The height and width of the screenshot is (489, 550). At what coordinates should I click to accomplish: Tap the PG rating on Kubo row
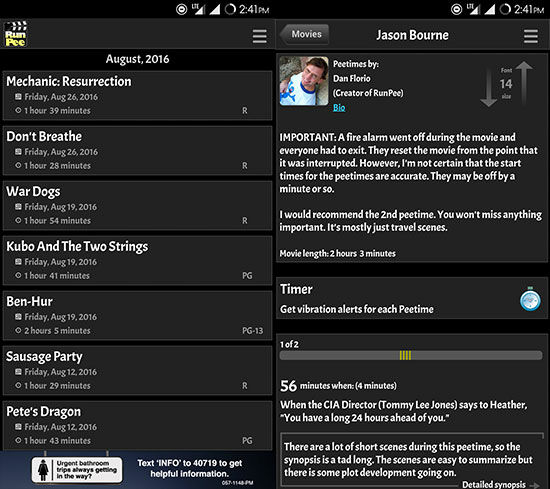[x=247, y=276]
